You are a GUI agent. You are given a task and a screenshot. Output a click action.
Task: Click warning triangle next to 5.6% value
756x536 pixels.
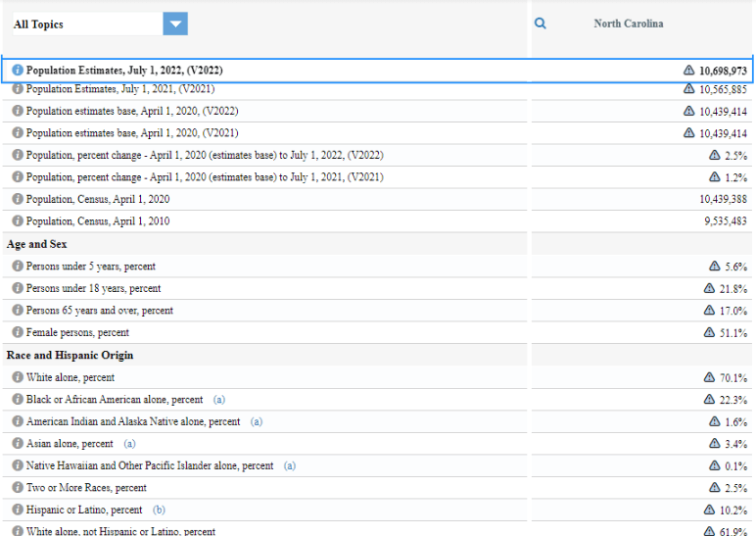click(x=714, y=267)
